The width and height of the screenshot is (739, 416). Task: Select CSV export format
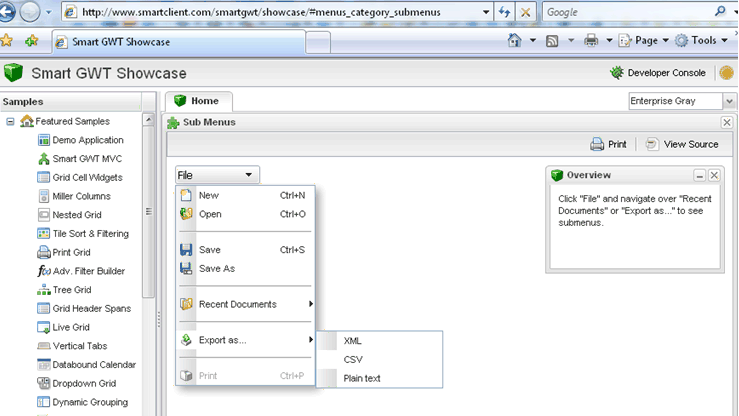[x=353, y=359]
